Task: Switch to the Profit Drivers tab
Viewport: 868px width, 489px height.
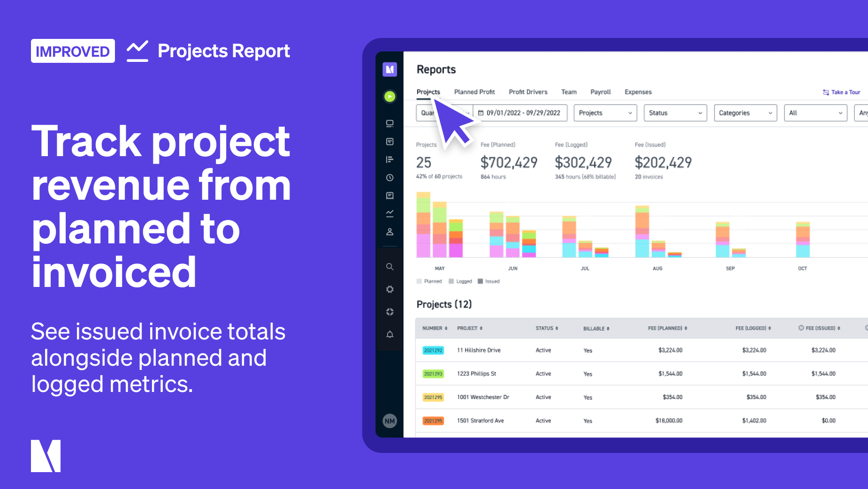Action: (x=528, y=92)
